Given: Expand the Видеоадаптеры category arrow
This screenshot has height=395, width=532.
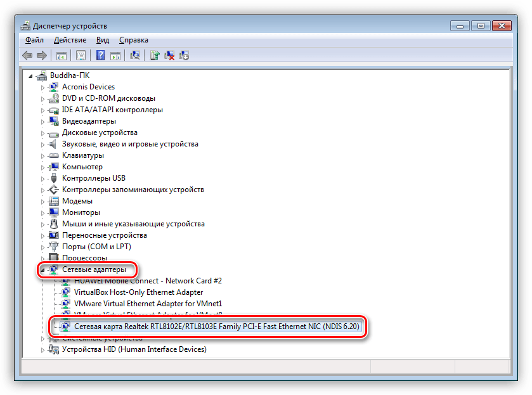Looking at the screenshot, I should [43, 121].
